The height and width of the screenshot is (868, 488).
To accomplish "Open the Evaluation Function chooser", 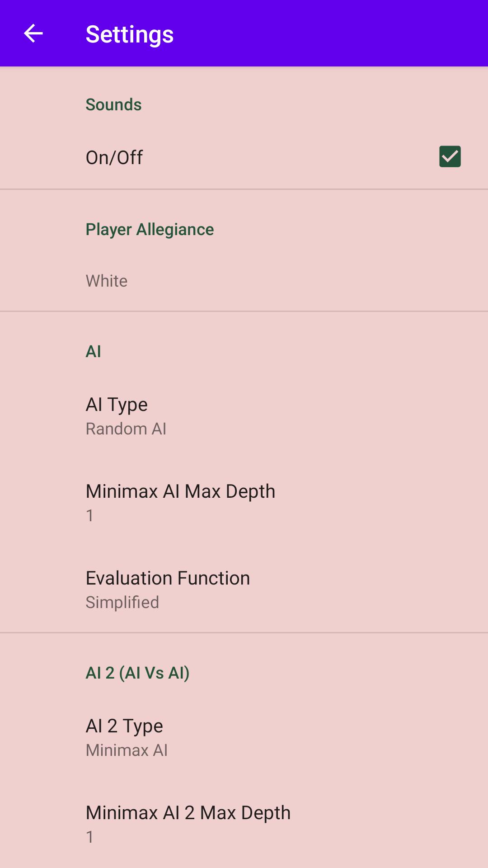I will click(x=244, y=590).
